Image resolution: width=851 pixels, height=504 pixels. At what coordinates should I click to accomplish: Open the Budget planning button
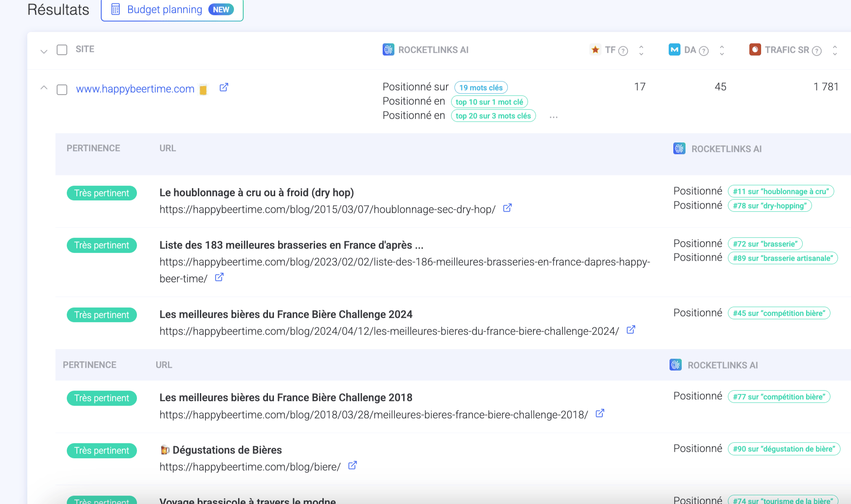172,10
